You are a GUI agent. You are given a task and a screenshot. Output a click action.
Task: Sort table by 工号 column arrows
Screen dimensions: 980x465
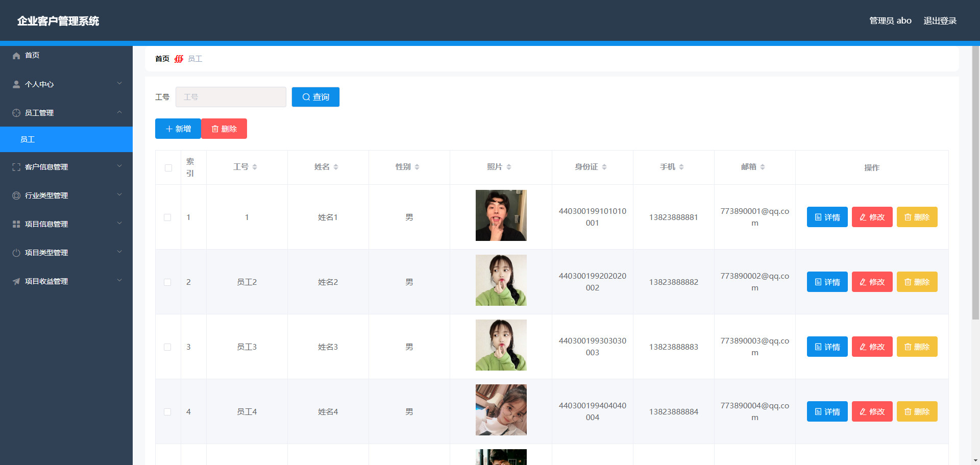click(255, 167)
